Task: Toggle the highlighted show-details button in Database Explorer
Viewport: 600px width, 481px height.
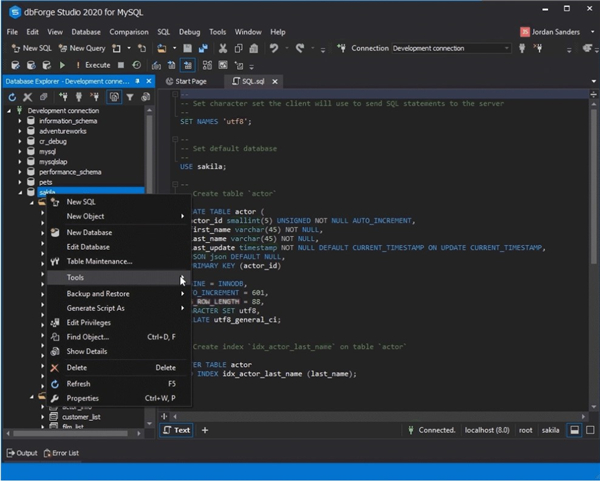Action: coord(115,97)
